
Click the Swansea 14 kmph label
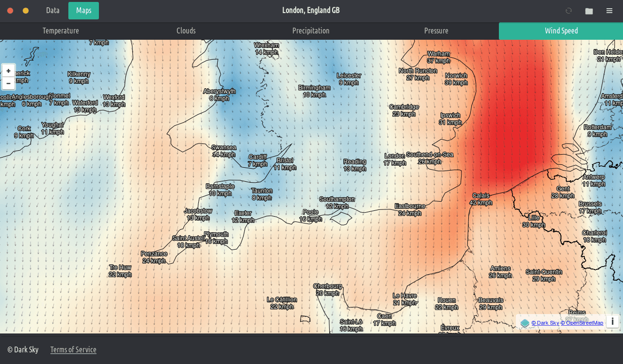(x=224, y=151)
